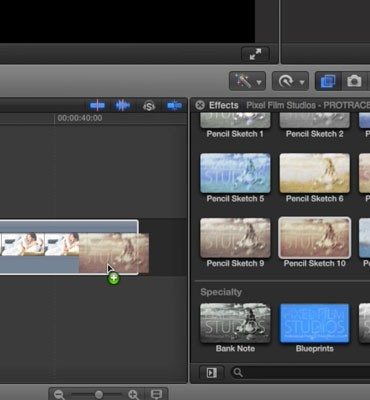Click the Pencil Sketch 6 label
370x400 pixels.
315,199
